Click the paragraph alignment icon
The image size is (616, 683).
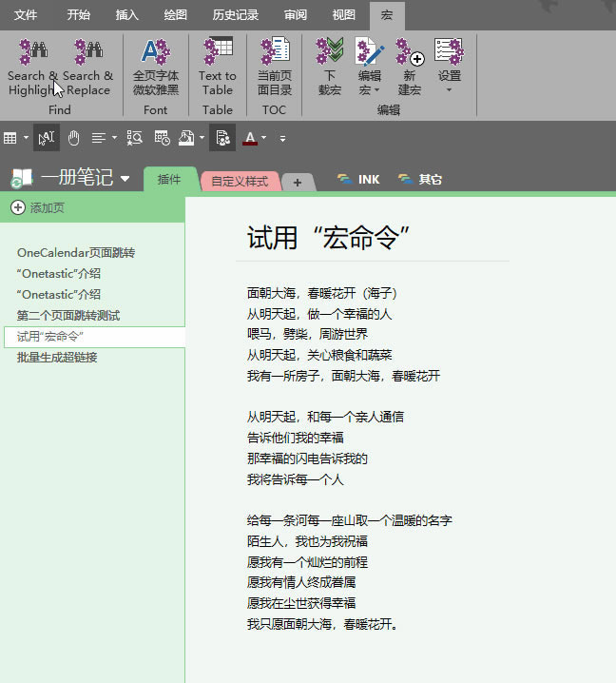99,138
